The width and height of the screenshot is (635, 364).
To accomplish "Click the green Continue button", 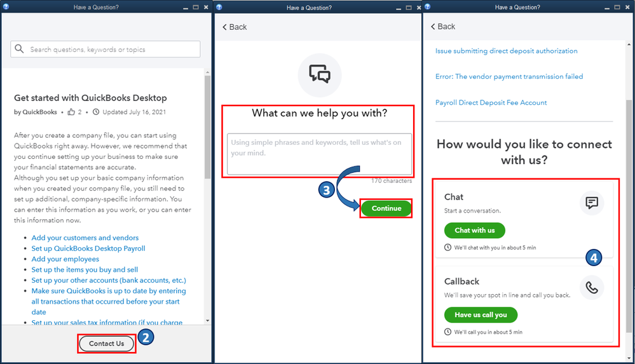I will (386, 208).
